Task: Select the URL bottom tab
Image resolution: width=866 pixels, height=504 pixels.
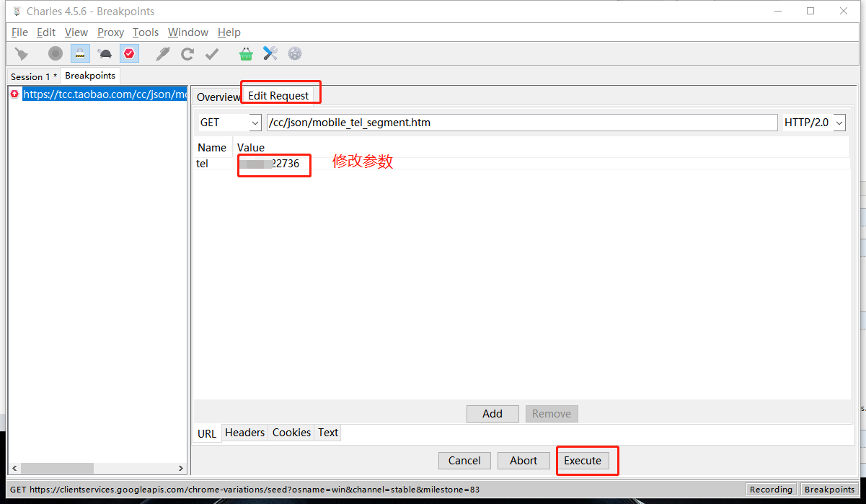Action: click(207, 433)
